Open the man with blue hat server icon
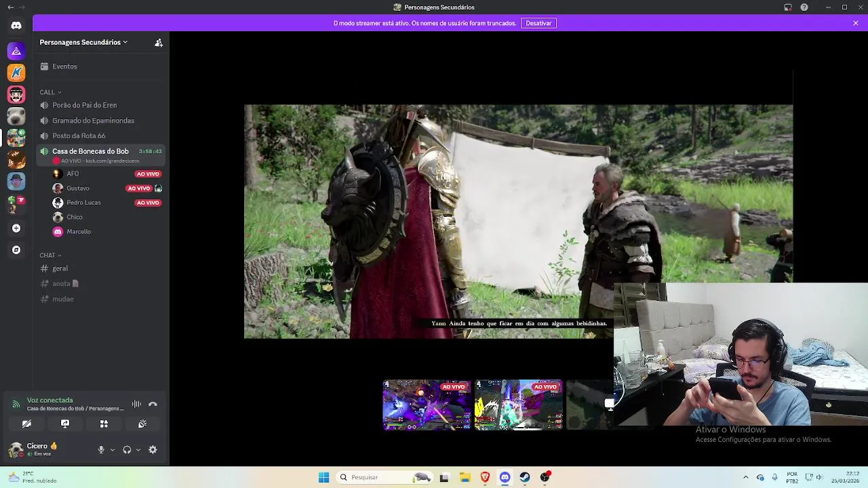This screenshot has height=488, width=868. [16, 181]
